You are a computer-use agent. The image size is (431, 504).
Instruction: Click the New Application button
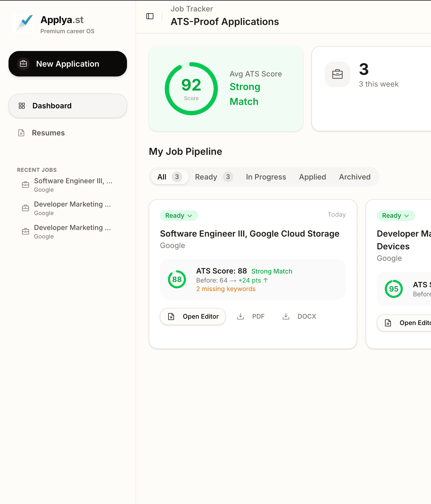pos(68,64)
